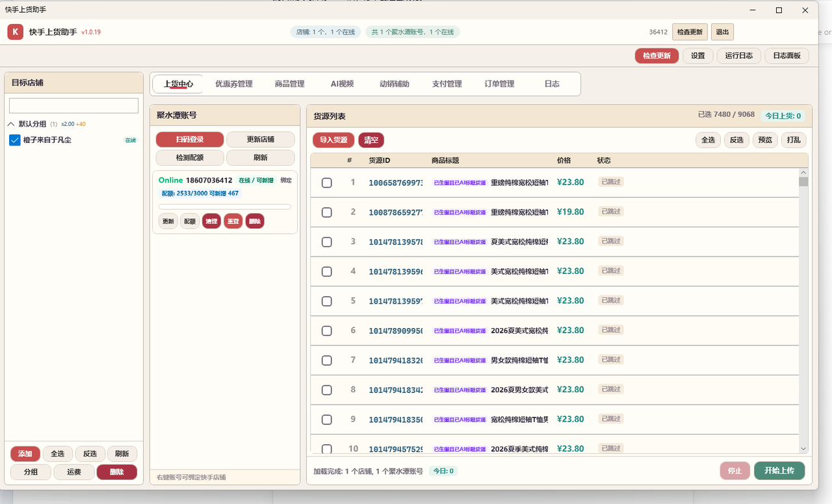832x504 pixels.
Task: Tick the checkbox for source row 1
Action: [327, 183]
